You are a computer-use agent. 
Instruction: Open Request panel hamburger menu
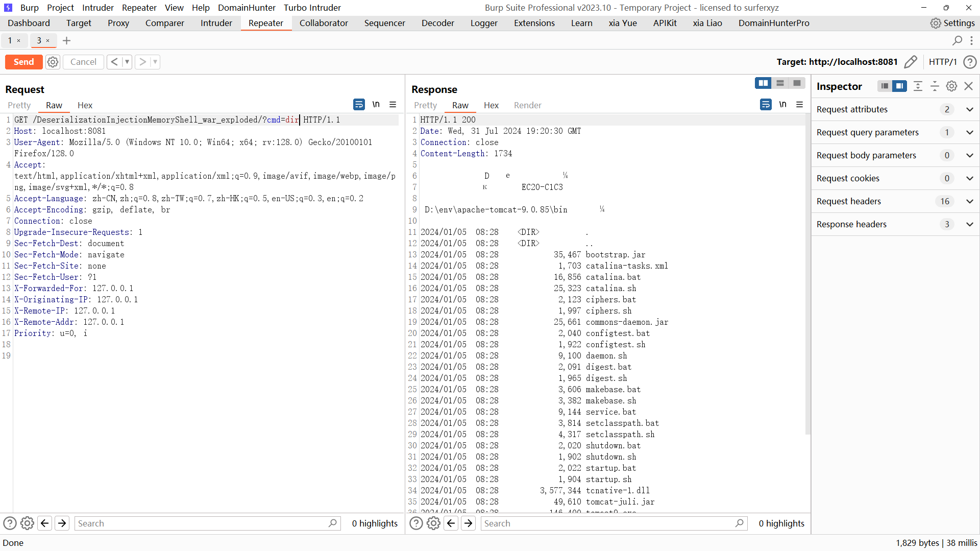point(393,105)
